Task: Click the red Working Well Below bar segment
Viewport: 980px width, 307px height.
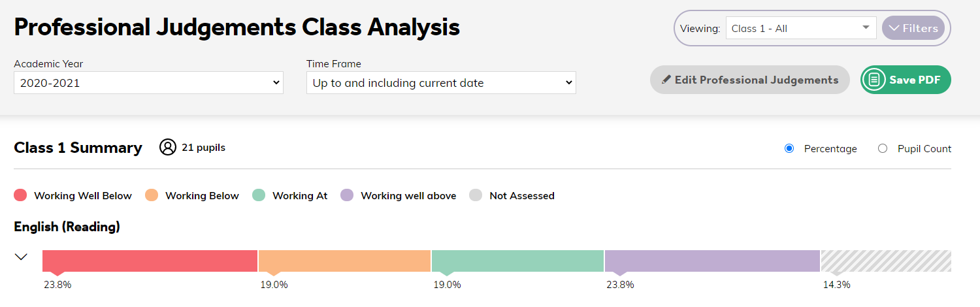Action: (150, 261)
